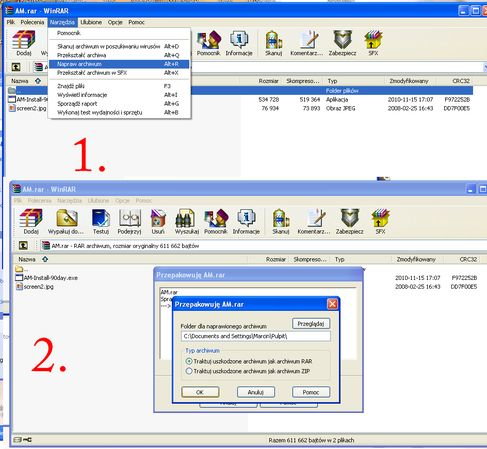Click the Zabezpiecz icon in the upper window
Screen dimensions: 487x449
pos(342,43)
